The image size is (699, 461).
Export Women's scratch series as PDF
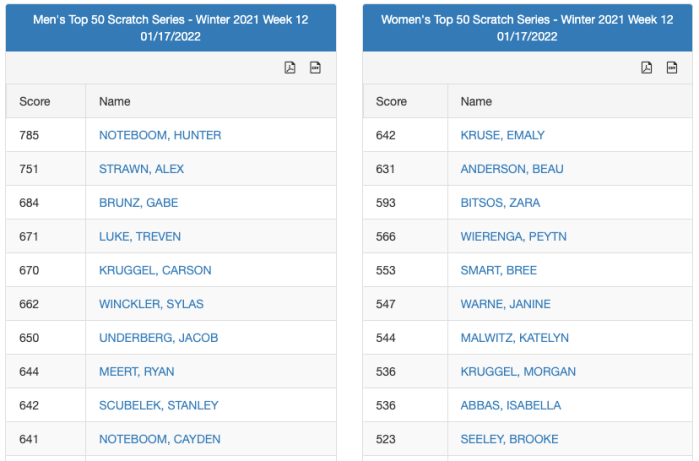point(647,68)
